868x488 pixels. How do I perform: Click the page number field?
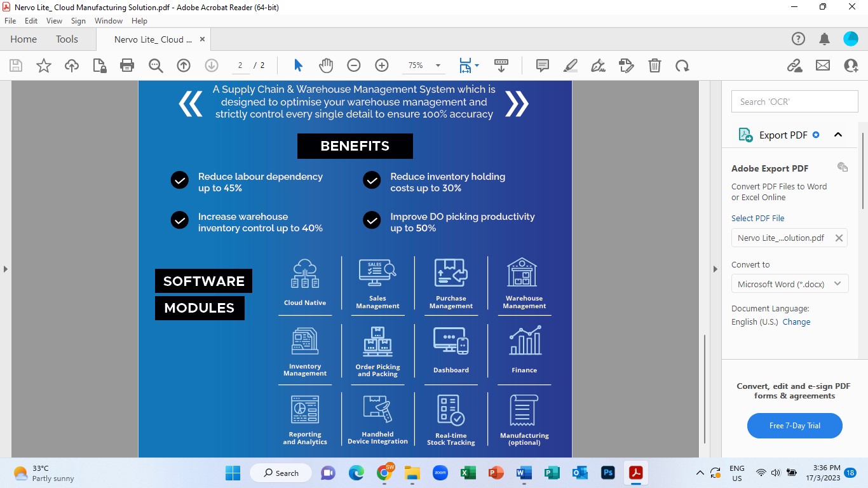[x=240, y=65]
